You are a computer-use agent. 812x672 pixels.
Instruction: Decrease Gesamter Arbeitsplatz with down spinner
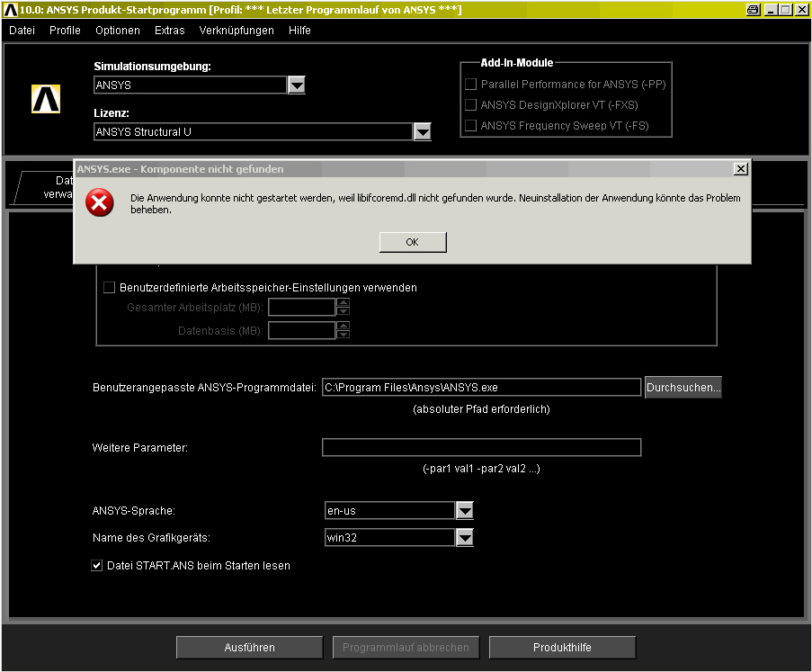[343, 311]
